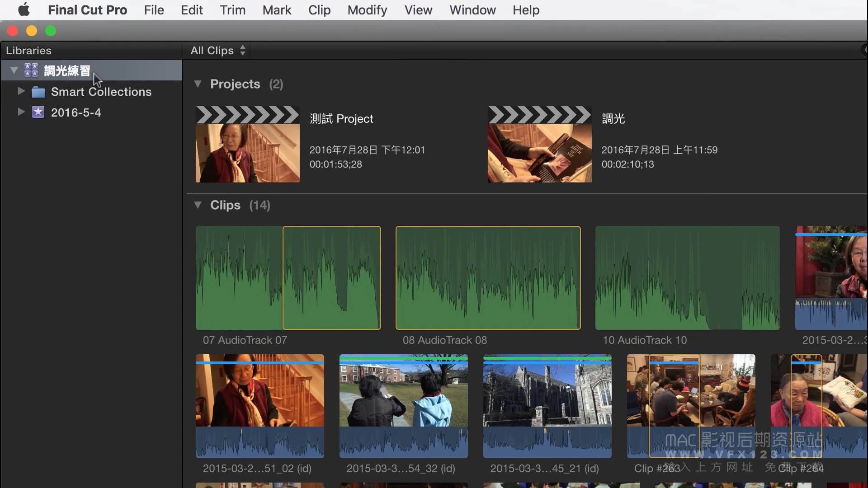
Task: Click the 10 AudioTrack 10 label
Action: coord(645,340)
